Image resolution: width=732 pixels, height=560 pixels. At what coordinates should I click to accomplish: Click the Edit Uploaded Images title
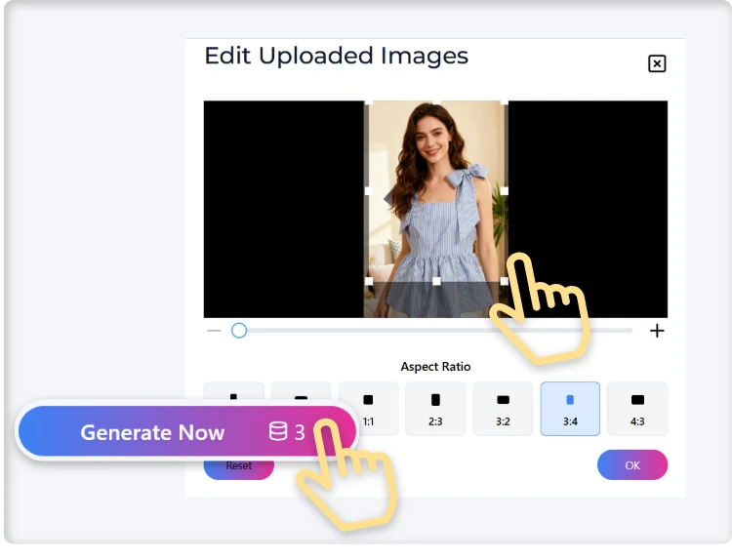pyautogui.click(x=336, y=56)
